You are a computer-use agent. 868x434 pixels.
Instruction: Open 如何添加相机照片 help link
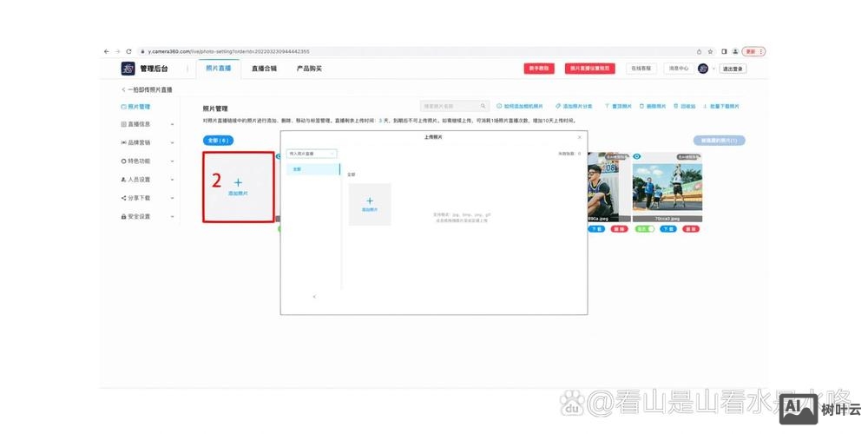pyautogui.click(x=520, y=106)
